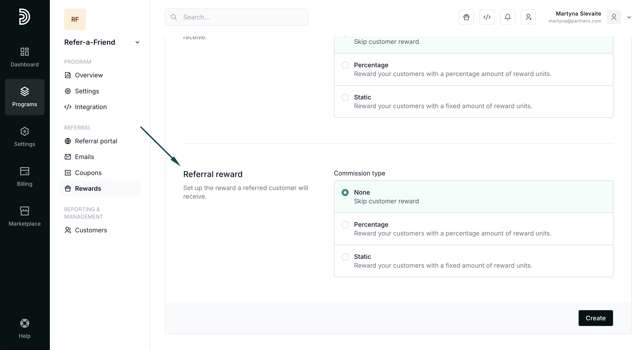The width and height of the screenshot is (644, 350).
Task: Open notifications bell icon
Action: click(x=507, y=17)
